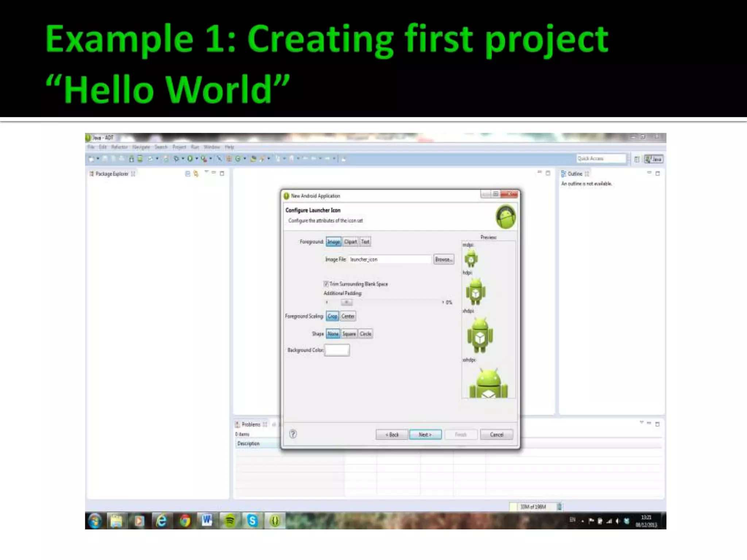Click Link with Editor icon
Viewport: 747px width, 560px height.
[196, 174]
